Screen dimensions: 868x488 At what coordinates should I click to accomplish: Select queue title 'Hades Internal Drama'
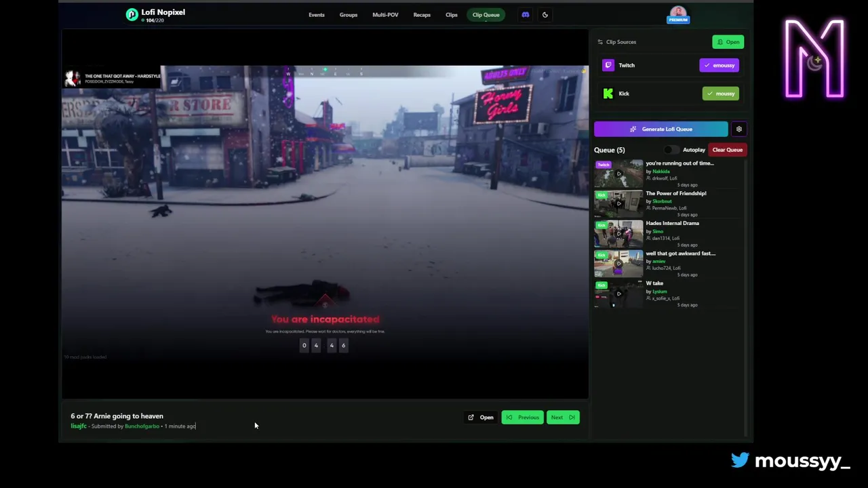[672, 223]
